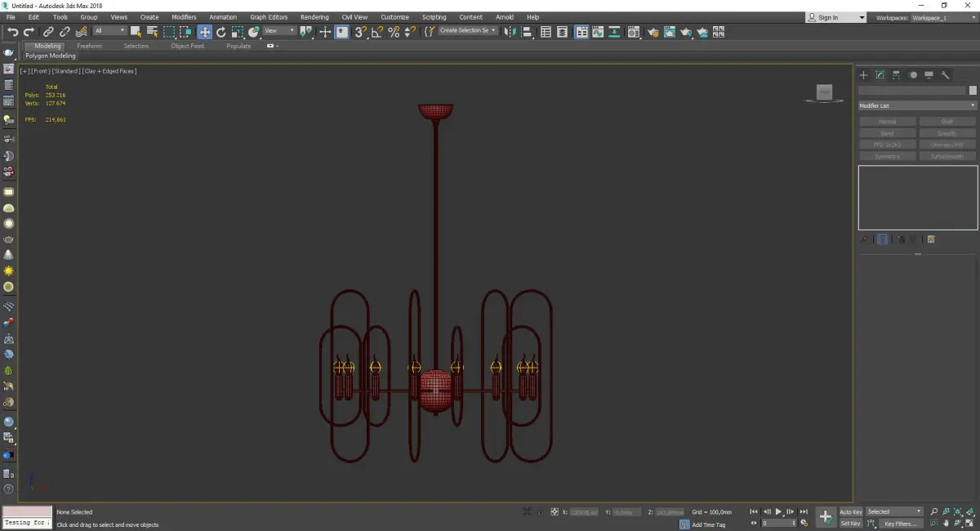Open the Utilities wrench panel tab

click(946, 75)
